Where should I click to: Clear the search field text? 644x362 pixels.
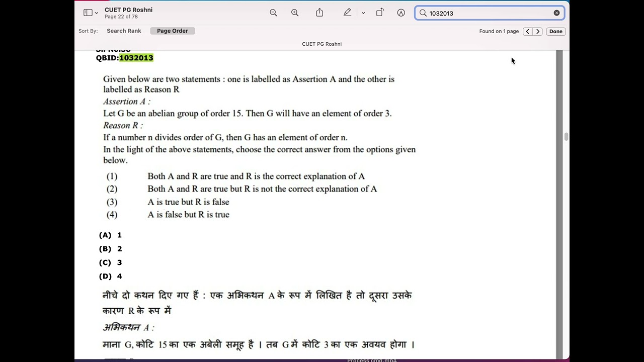click(556, 13)
